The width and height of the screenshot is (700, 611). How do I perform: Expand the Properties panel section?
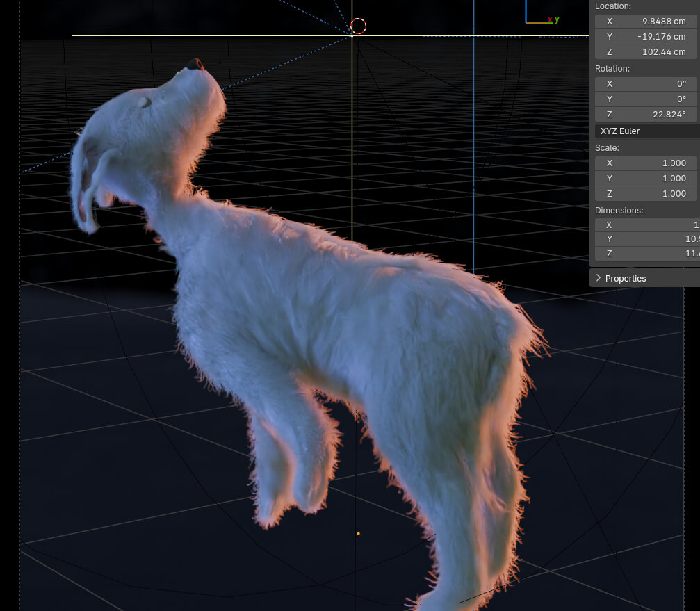[644, 278]
